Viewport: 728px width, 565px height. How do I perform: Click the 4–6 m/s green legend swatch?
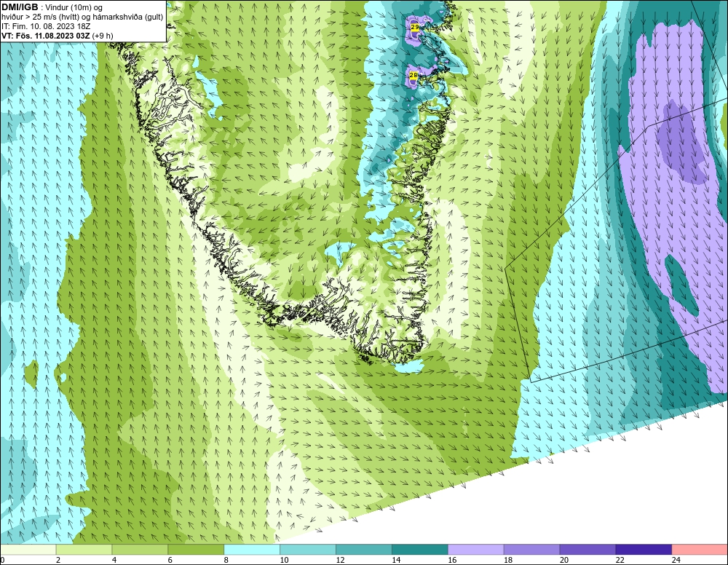140,550
